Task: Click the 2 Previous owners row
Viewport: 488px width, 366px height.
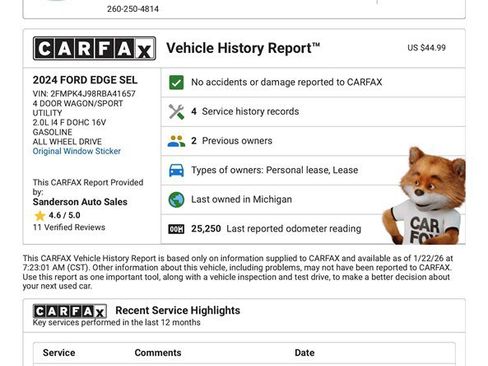Action: (x=313, y=141)
